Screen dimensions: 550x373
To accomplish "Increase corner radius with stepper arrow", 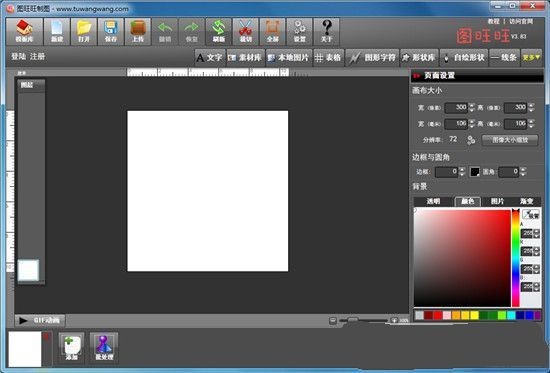I will [523, 169].
